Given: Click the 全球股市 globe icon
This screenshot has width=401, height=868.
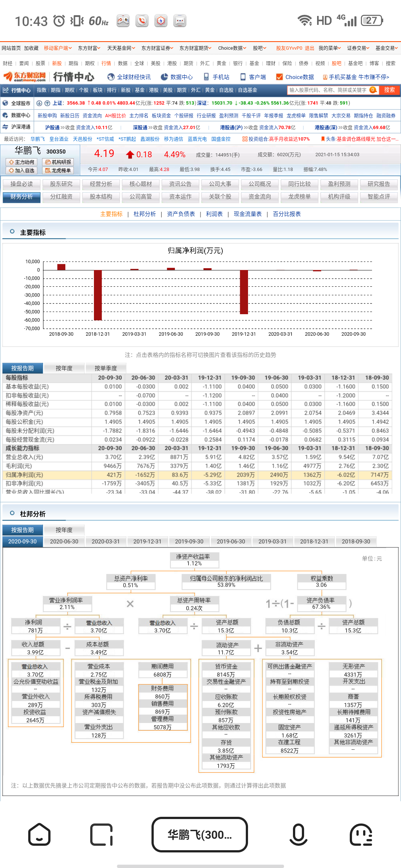Looking at the screenshot, I should [x=5, y=103].
